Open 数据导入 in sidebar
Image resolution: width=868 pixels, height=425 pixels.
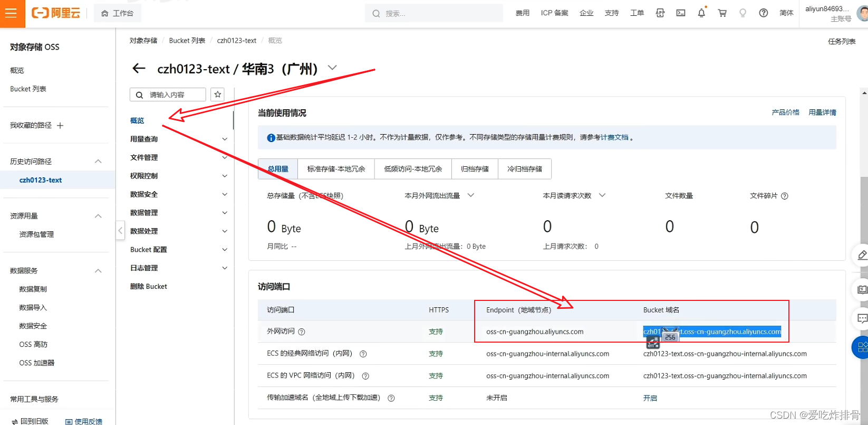point(33,308)
